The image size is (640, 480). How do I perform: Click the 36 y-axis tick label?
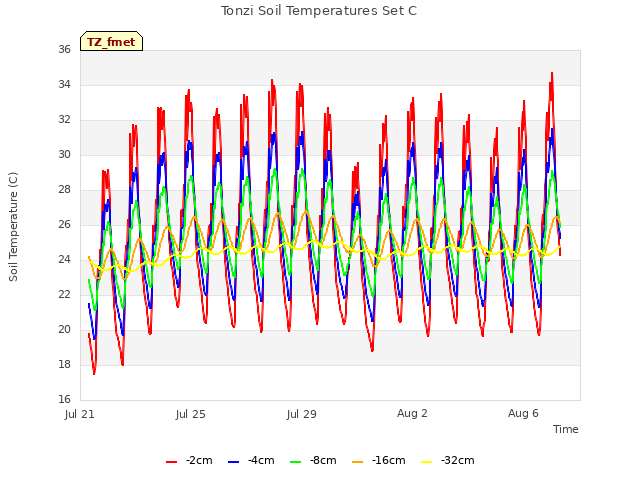(64, 49)
